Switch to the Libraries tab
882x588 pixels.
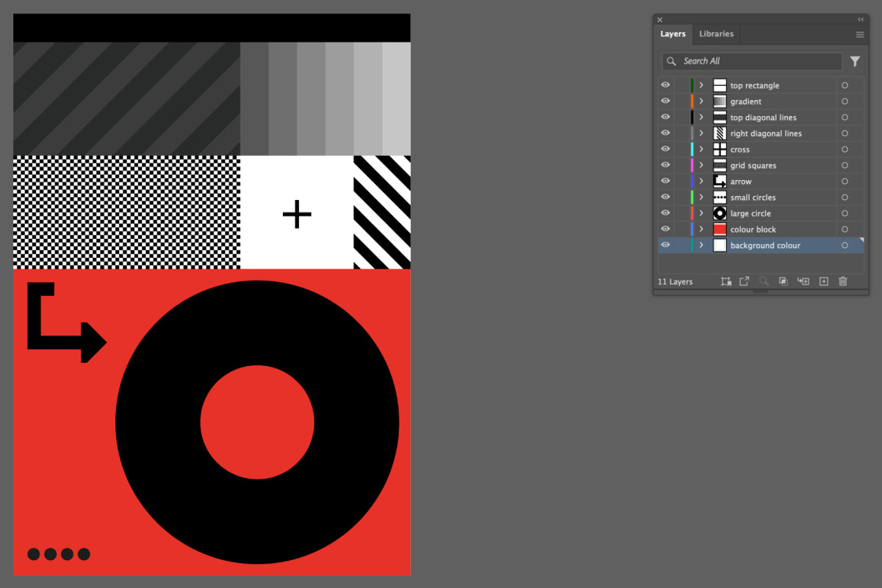point(716,34)
